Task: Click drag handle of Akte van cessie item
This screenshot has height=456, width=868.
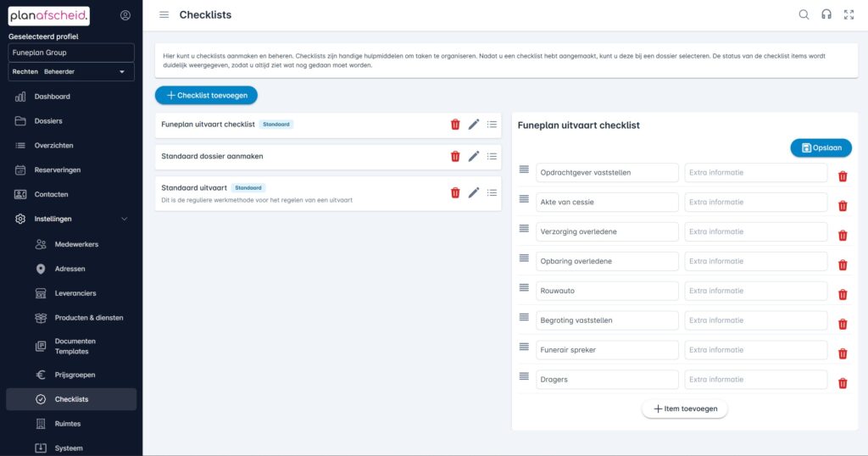Action: [524, 201]
